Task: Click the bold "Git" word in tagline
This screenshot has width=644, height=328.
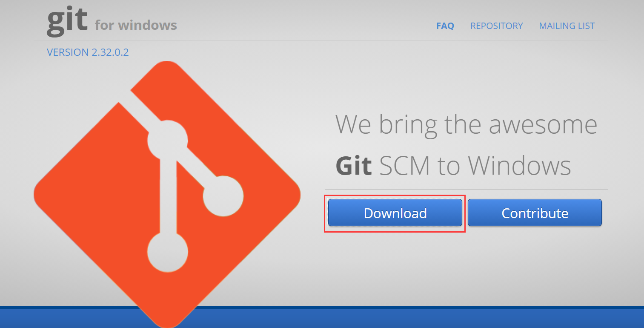Action: click(x=354, y=165)
